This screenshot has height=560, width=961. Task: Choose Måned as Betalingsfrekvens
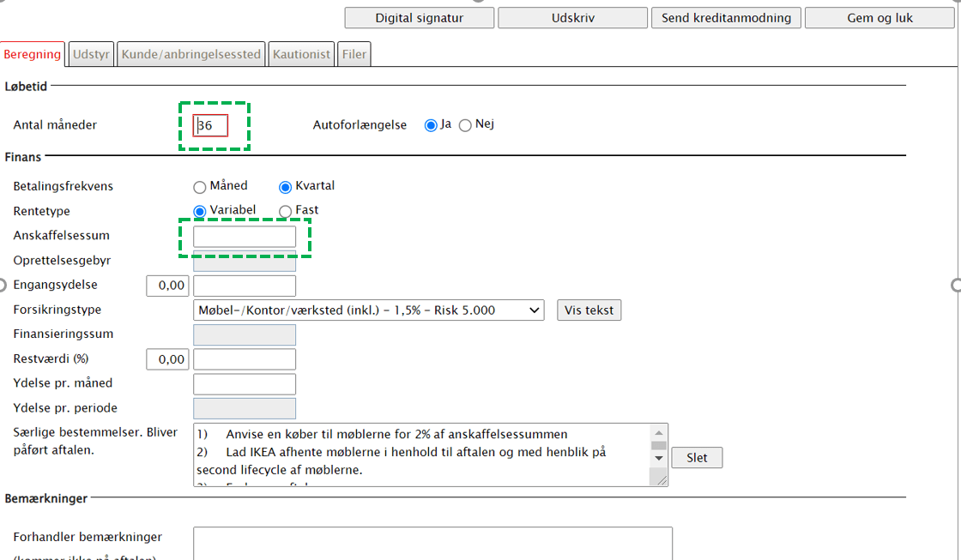200,187
